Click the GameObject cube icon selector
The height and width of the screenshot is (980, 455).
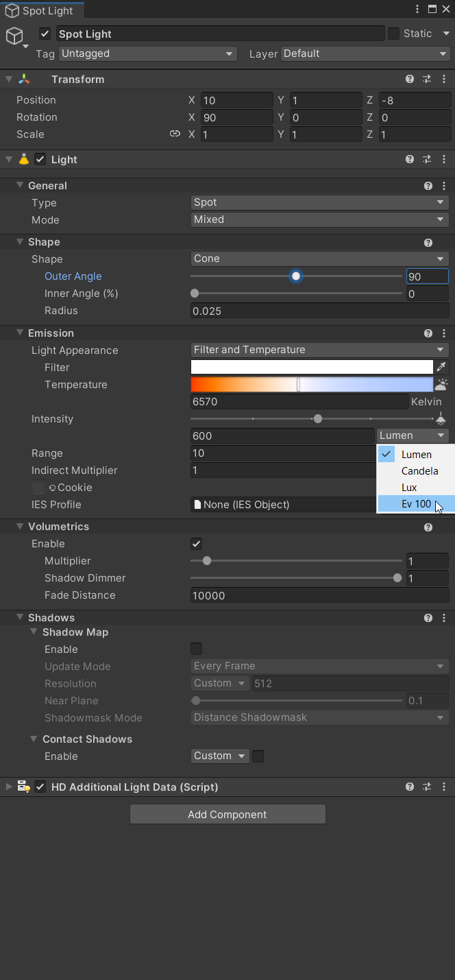pos(14,36)
